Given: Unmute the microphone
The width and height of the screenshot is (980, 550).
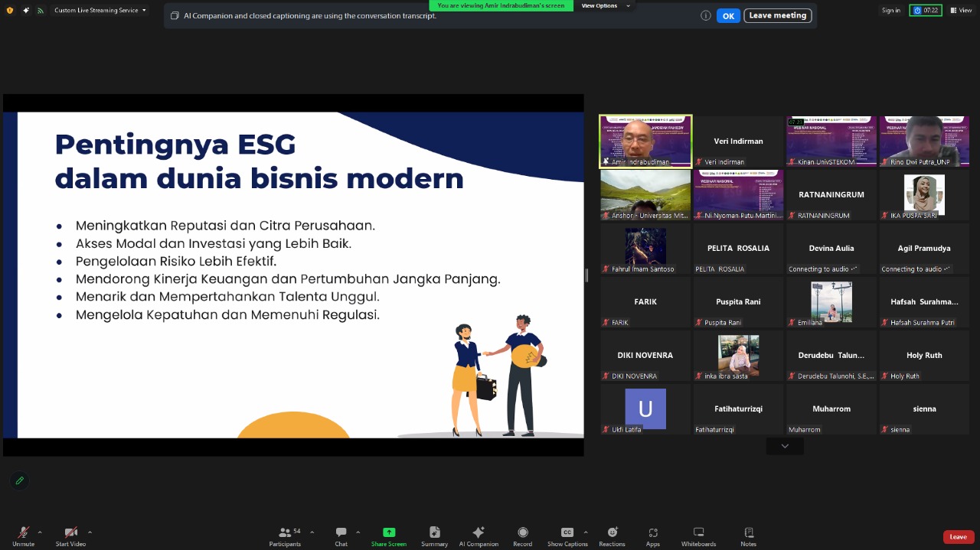Looking at the screenshot, I should pos(23,532).
